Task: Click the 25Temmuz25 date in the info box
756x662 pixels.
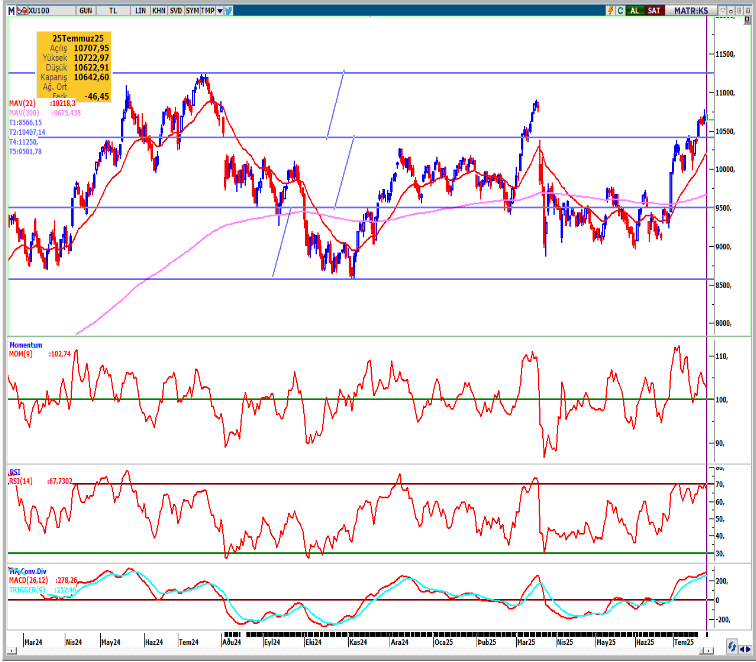Action: point(78,38)
